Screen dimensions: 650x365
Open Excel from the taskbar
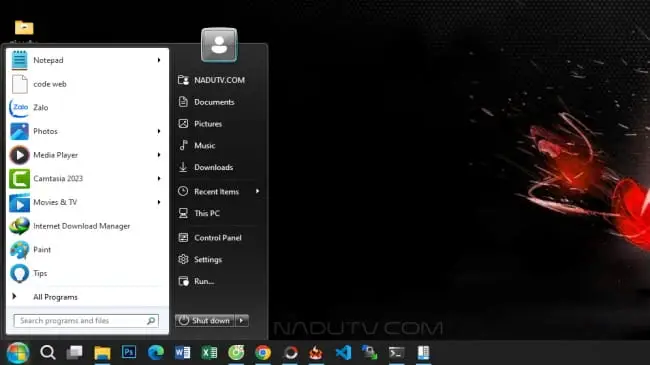209,353
